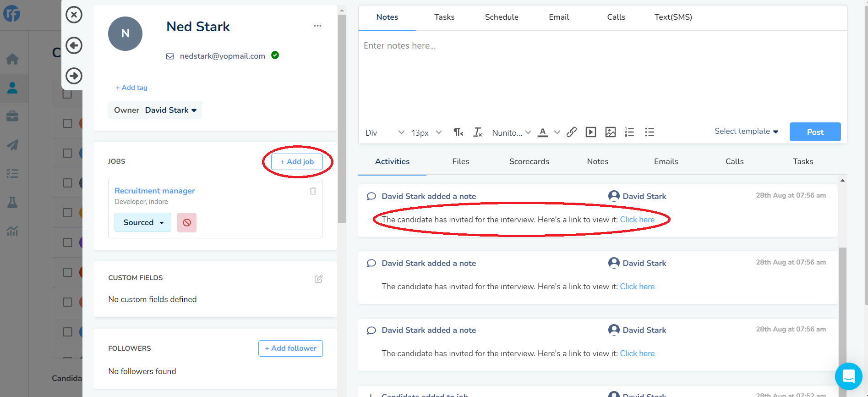Insert an image into the note
Screen dimensions: 868x397
(x=611, y=132)
